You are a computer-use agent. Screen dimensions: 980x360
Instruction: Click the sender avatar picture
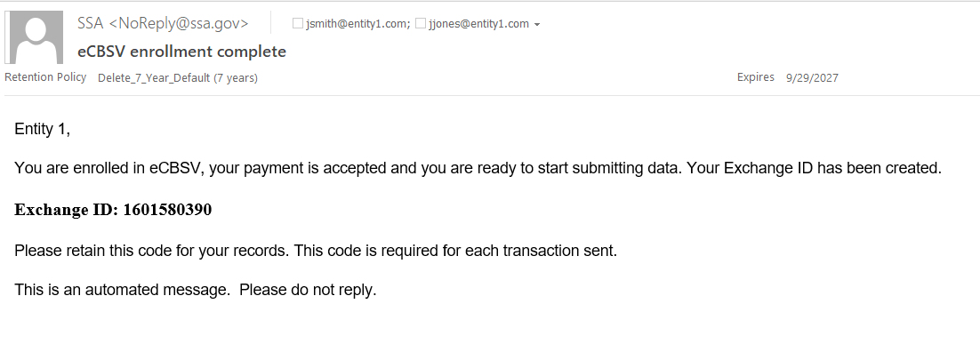pyautogui.click(x=34, y=37)
